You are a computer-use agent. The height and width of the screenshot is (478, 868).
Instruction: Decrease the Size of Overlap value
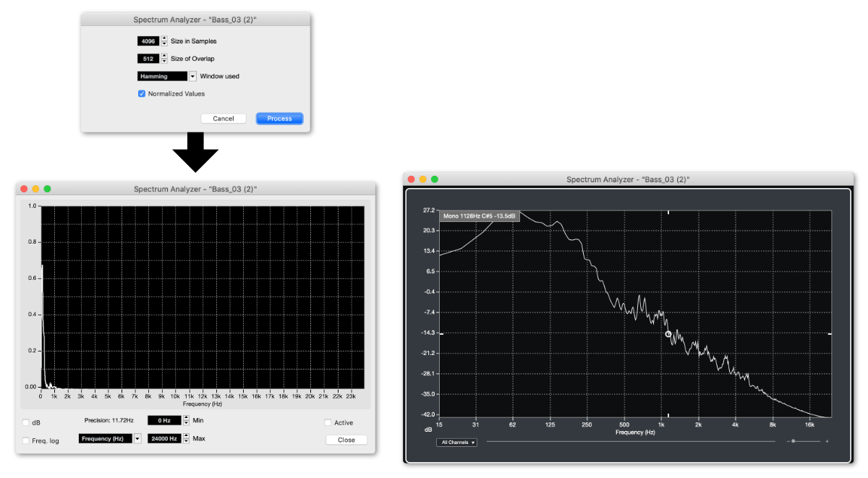(164, 61)
